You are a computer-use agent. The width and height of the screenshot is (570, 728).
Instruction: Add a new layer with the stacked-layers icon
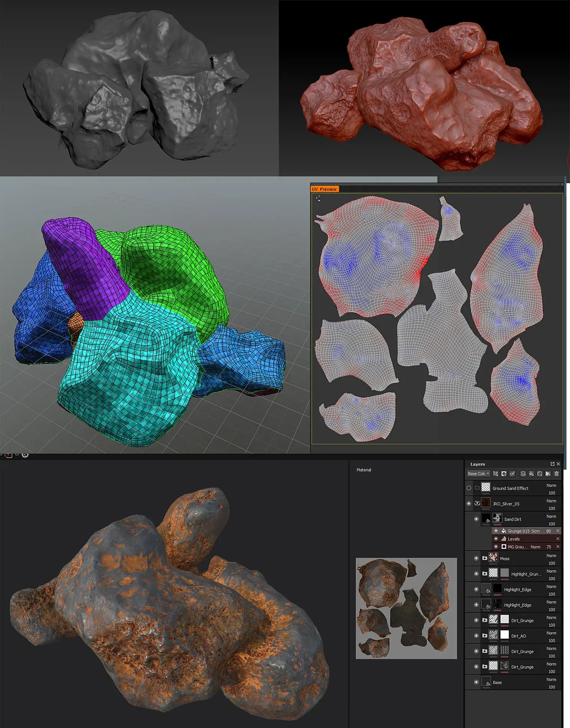click(x=523, y=474)
